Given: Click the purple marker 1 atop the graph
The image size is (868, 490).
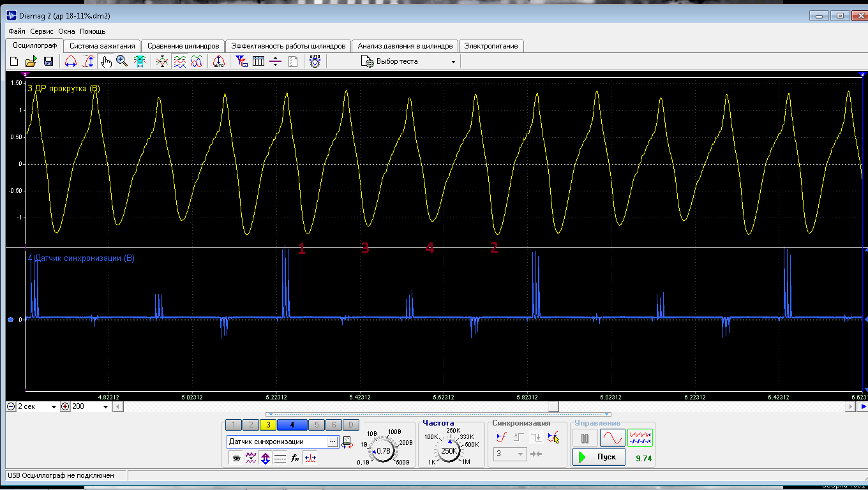Looking at the screenshot, I should click(26, 75).
